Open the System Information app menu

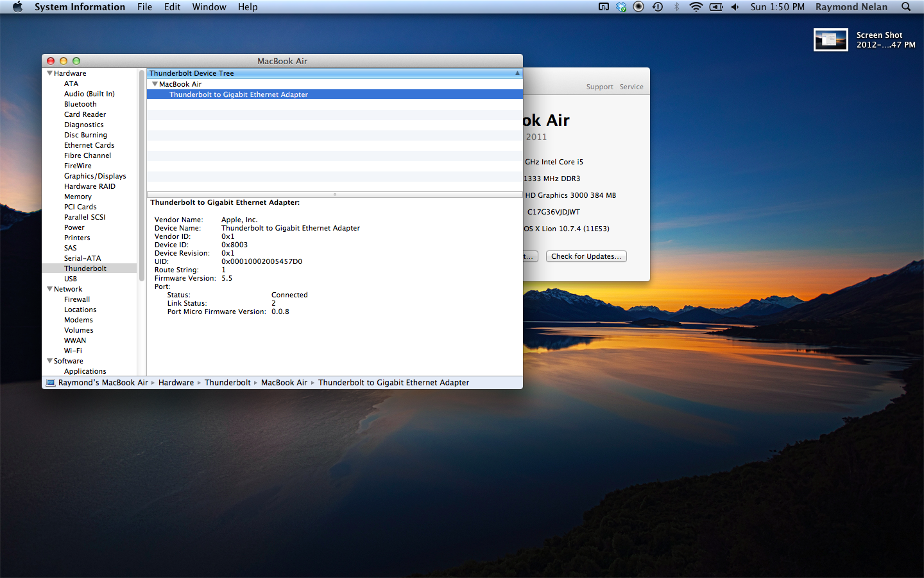[80, 7]
